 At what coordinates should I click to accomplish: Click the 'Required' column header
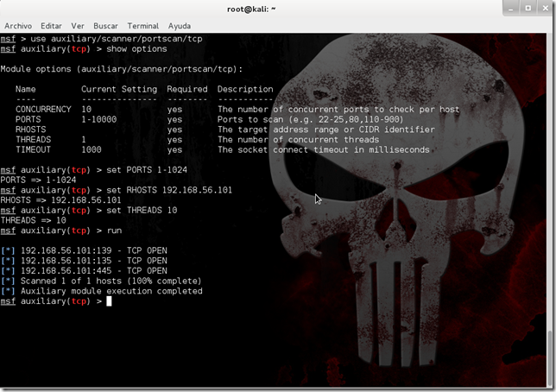187,89
